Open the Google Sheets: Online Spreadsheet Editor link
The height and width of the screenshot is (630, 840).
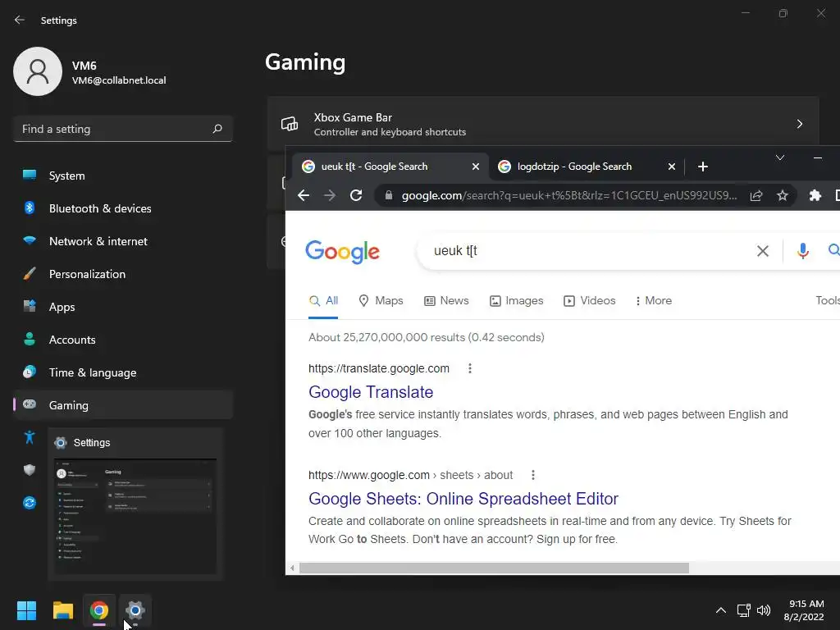(463, 499)
